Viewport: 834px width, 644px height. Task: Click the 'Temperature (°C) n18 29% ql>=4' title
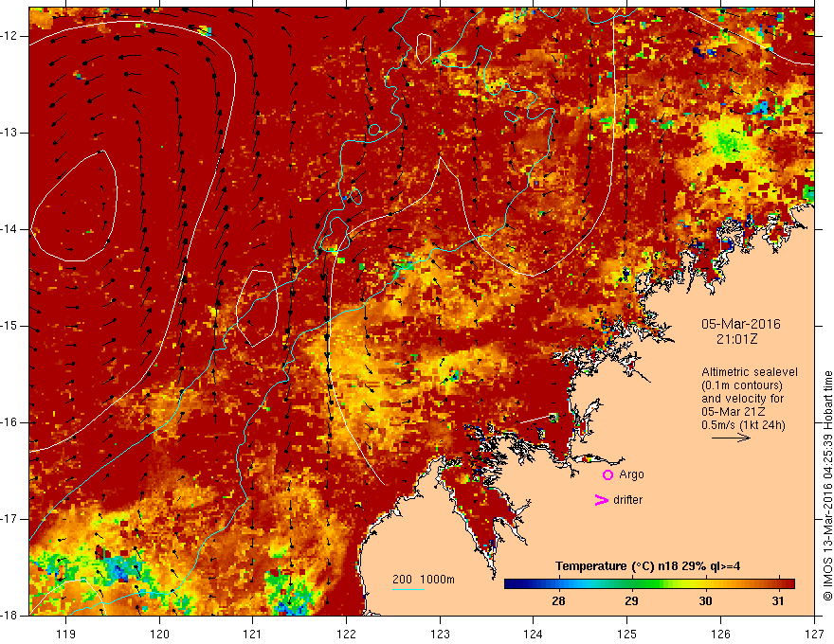click(648, 566)
